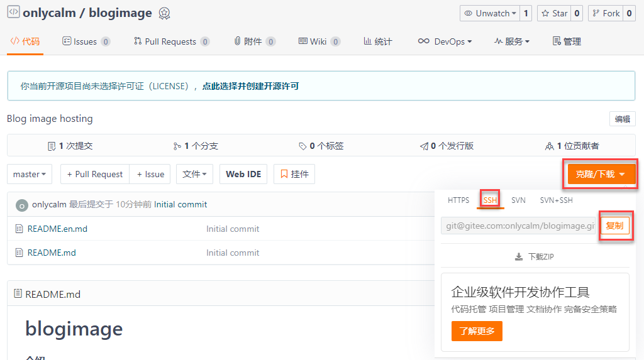Select the SVN+SSH clone tab

(556, 200)
